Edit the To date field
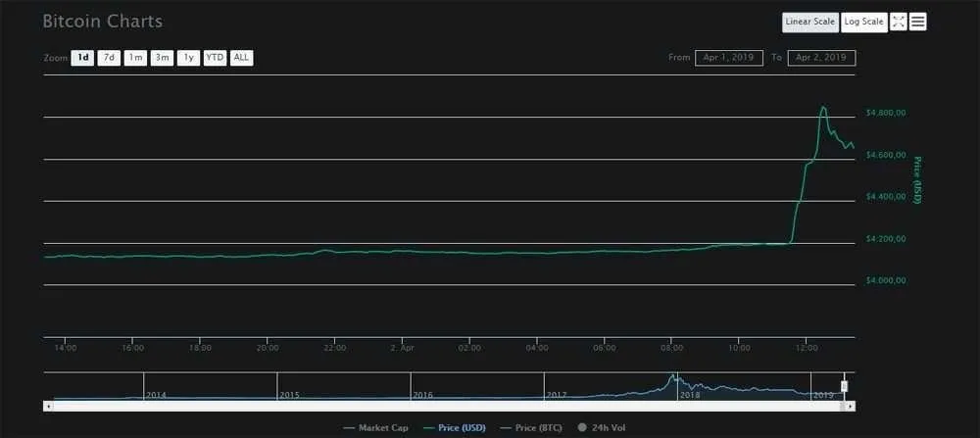Image resolution: width=980 pixels, height=438 pixels. pos(821,58)
